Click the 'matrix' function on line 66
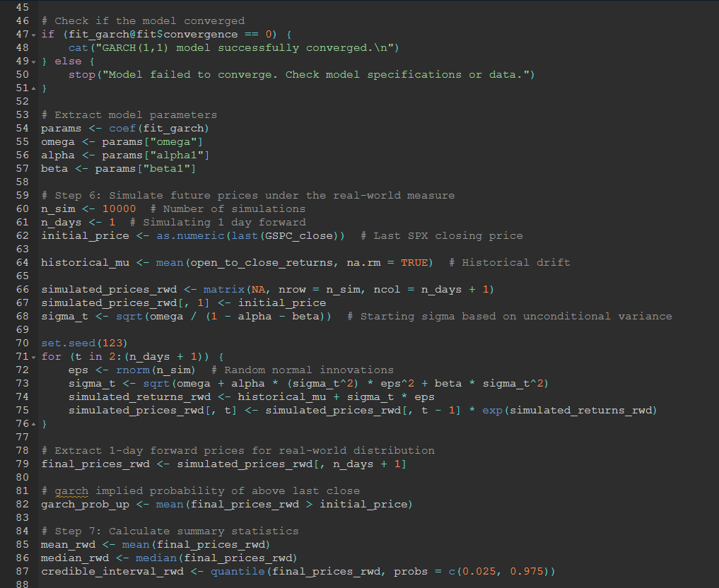719x588 pixels. [224, 290]
